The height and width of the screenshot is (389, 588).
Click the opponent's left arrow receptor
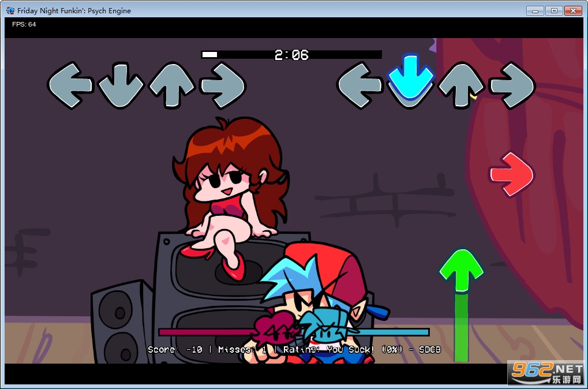[x=70, y=85]
